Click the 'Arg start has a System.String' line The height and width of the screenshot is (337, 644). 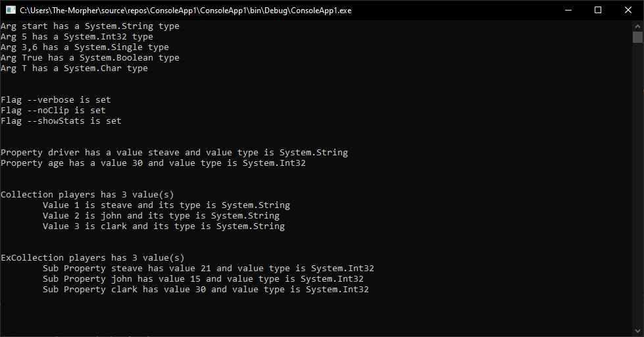point(90,26)
